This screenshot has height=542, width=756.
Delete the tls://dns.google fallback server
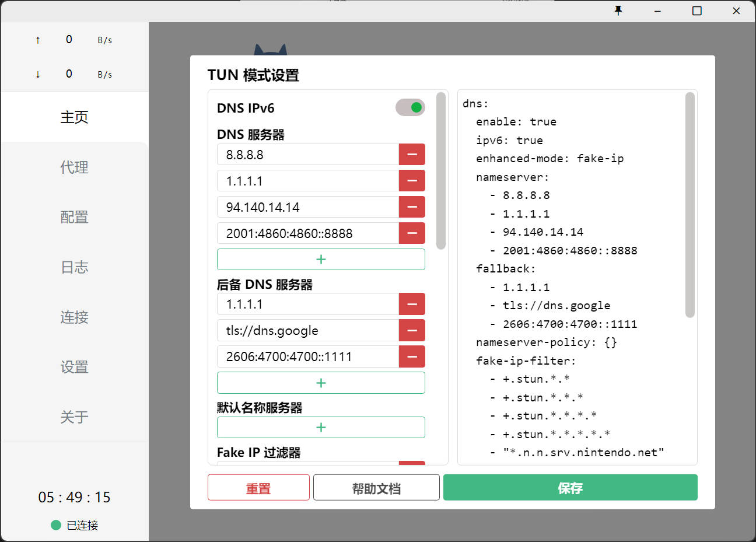(412, 330)
